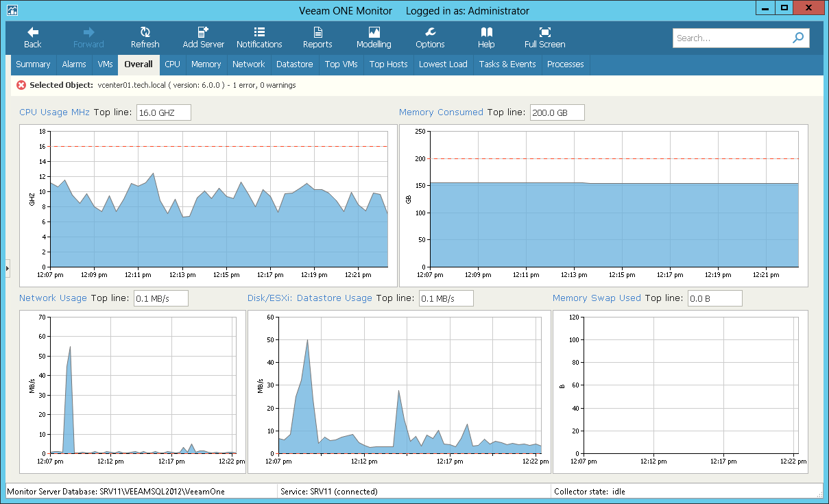Click the Collector state: idle status
This screenshot has width=829, height=504.
pyautogui.click(x=590, y=492)
